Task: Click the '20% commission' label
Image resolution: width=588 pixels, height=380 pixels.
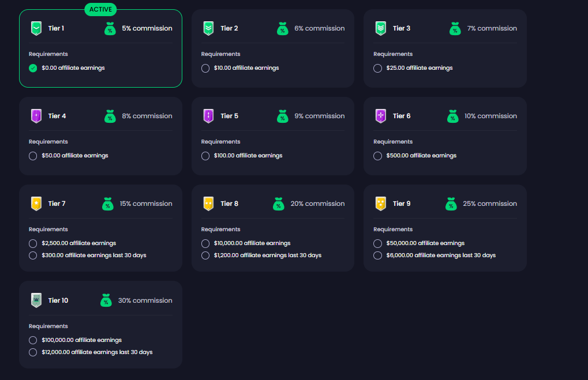Action: (x=317, y=204)
